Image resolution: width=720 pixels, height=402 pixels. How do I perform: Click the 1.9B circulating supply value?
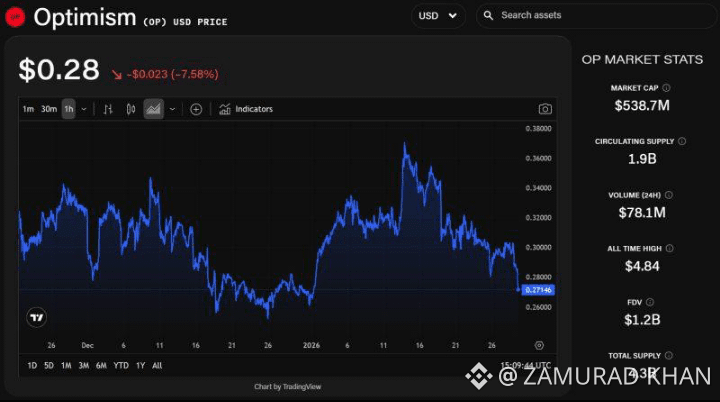pyautogui.click(x=642, y=159)
